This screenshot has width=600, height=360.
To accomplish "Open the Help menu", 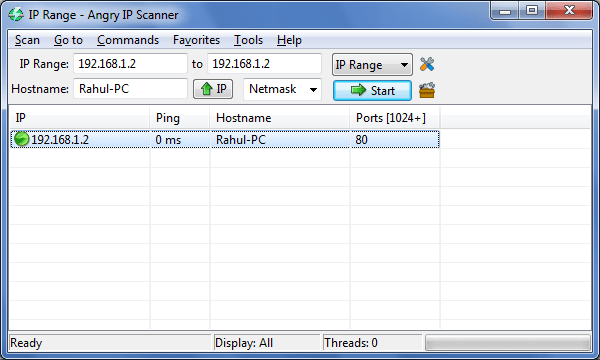I will [289, 40].
